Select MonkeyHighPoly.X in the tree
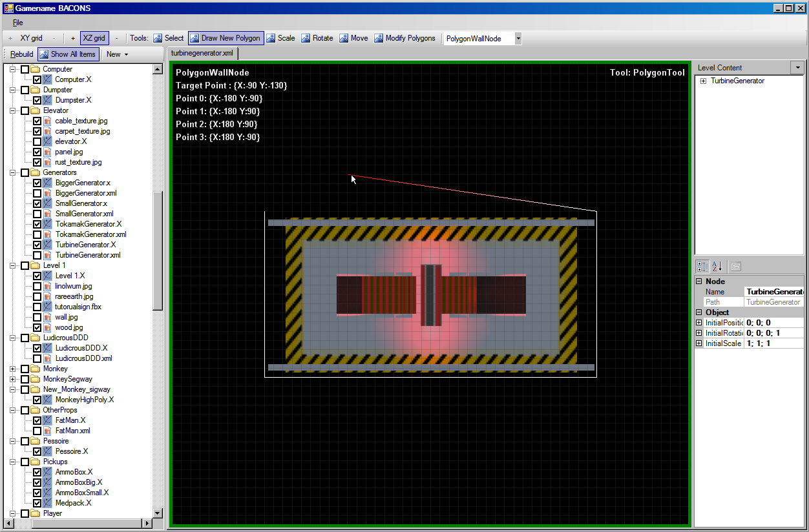This screenshot has width=809, height=532. 85,400
